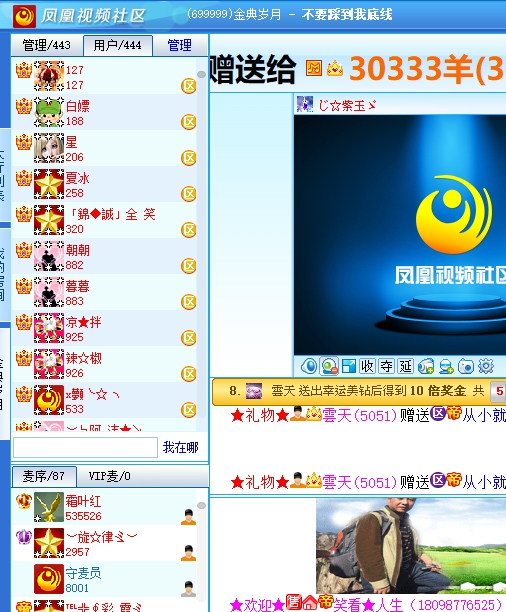Select user 夏冰 in the user list

point(104,184)
